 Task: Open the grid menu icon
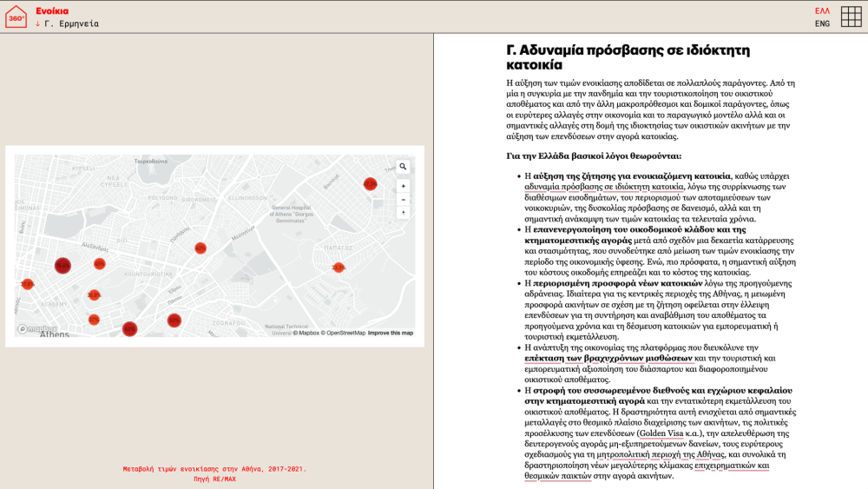(852, 17)
